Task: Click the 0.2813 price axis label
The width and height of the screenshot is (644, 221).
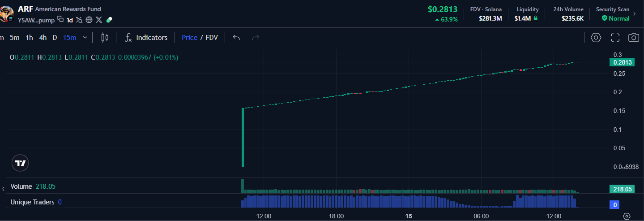Action: (622, 62)
